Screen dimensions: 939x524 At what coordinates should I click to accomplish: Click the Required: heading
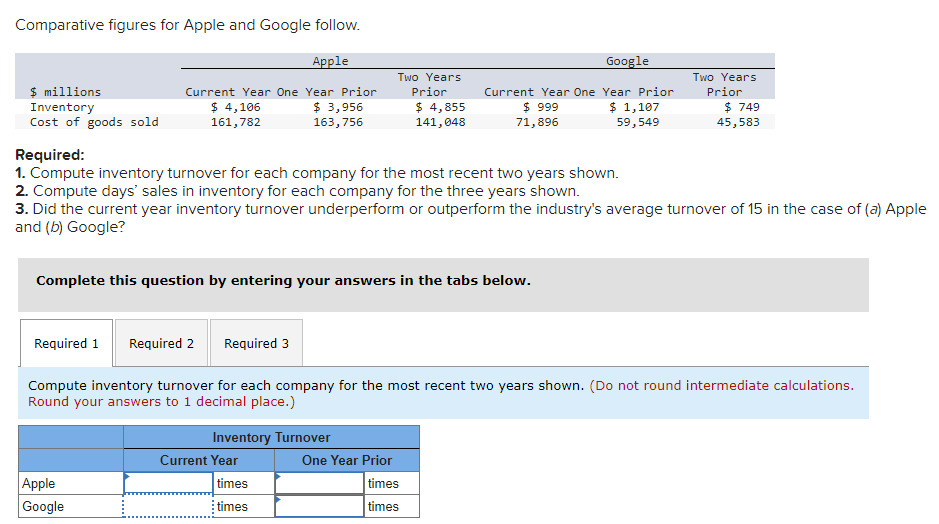[50, 155]
